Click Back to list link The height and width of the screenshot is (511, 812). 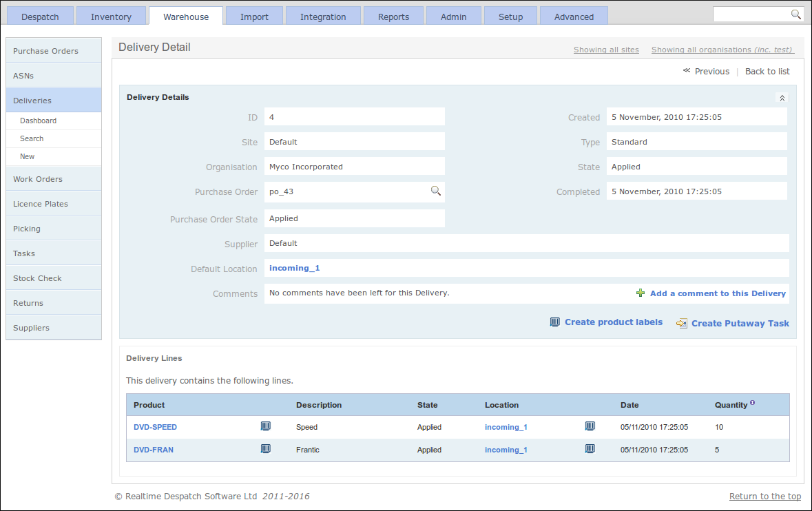click(x=767, y=72)
